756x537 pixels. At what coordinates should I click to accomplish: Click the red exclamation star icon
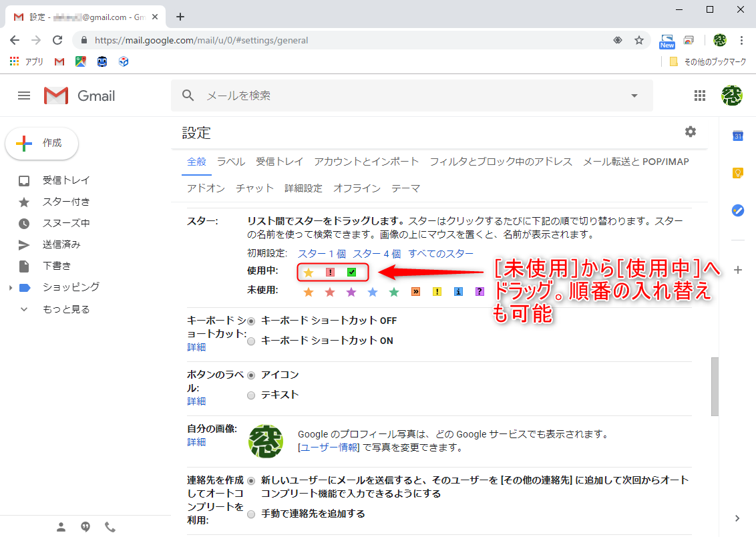(x=329, y=273)
